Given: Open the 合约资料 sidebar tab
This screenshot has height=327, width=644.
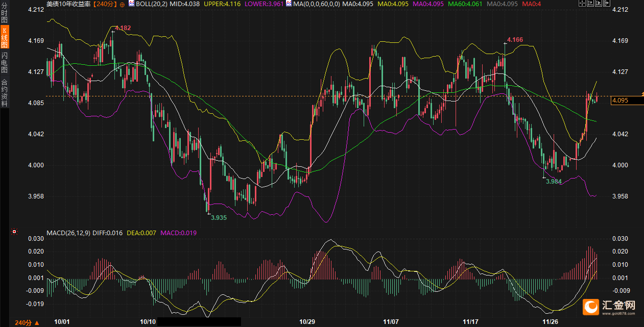Looking at the screenshot, I should click(x=4, y=92).
